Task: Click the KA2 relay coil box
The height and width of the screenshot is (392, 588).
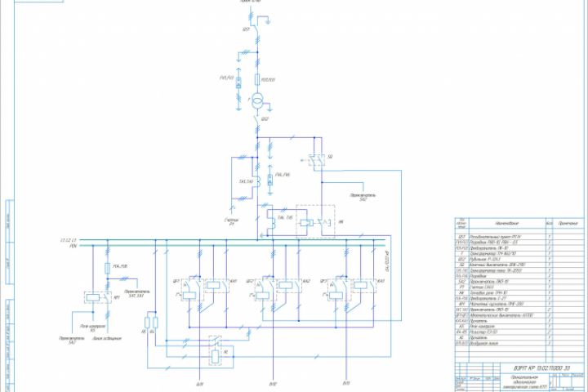Action: pos(286,285)
